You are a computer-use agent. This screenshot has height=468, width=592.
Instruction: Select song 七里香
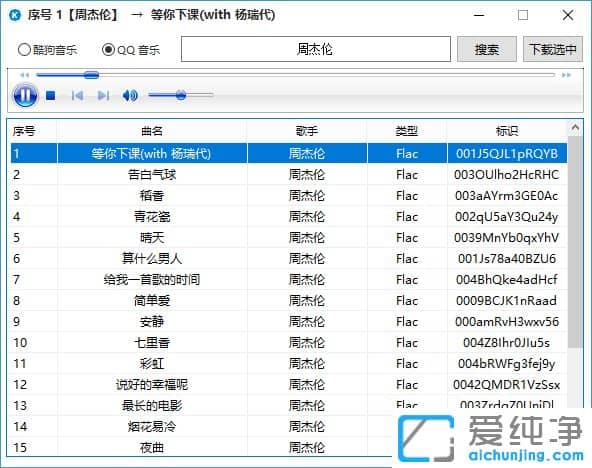click(x=152, y=343)
